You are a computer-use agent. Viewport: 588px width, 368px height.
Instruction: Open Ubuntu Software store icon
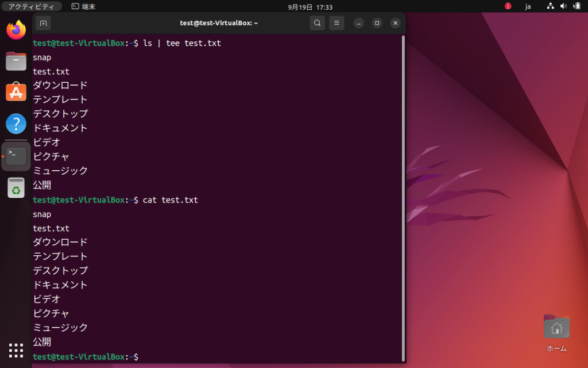coord(16,92)
